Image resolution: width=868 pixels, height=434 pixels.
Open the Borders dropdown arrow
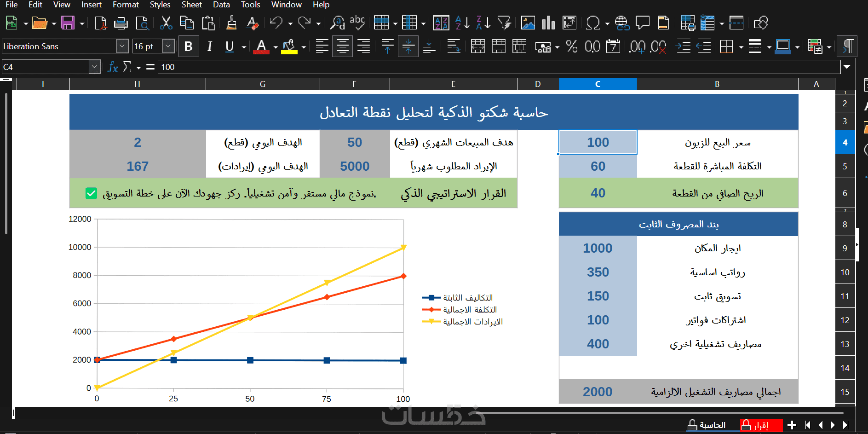click(x=741, y=46)
